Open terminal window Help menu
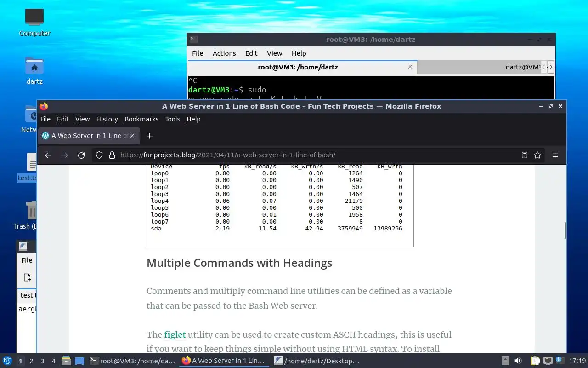The image size is (588, 368). tap(299, 53)
